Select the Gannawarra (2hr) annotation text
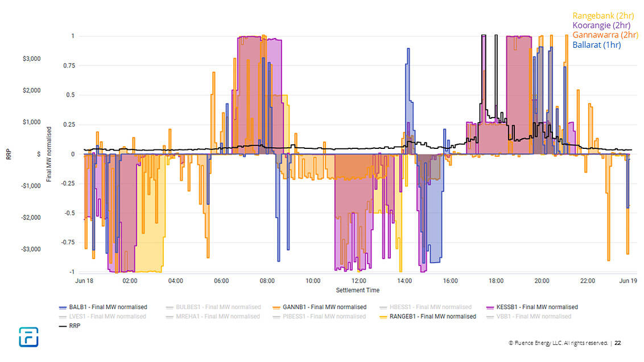644x362 pixels. point(605,35)
